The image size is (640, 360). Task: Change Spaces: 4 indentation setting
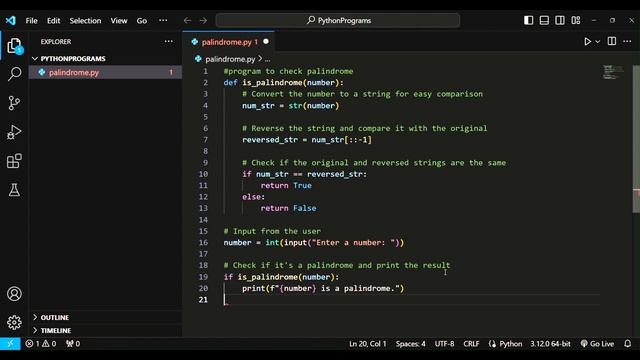411,344
